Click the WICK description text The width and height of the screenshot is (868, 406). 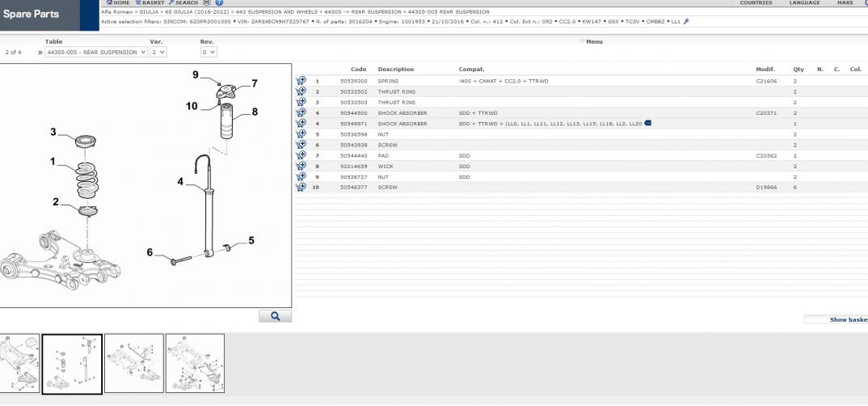pyautogui.click(x=386, y=166)
